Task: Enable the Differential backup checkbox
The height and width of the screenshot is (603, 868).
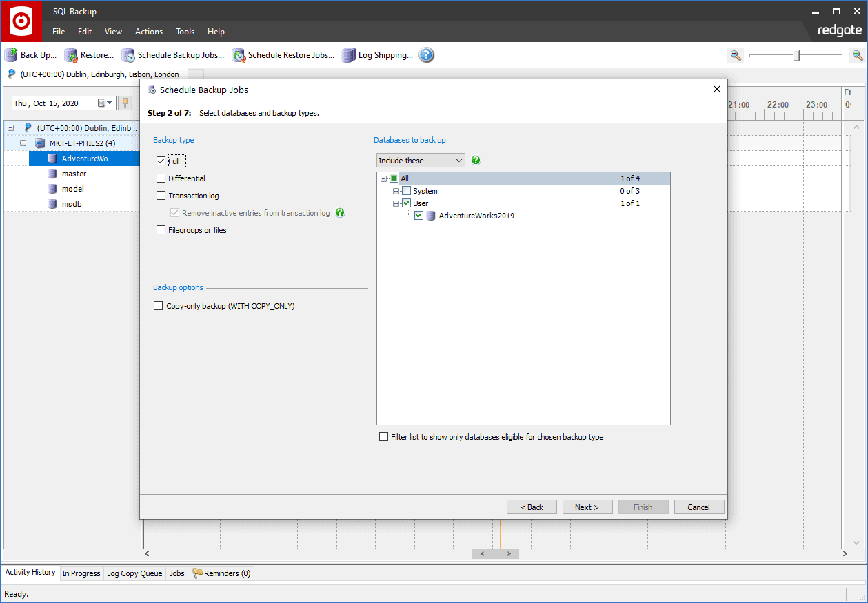Action: 159,178
